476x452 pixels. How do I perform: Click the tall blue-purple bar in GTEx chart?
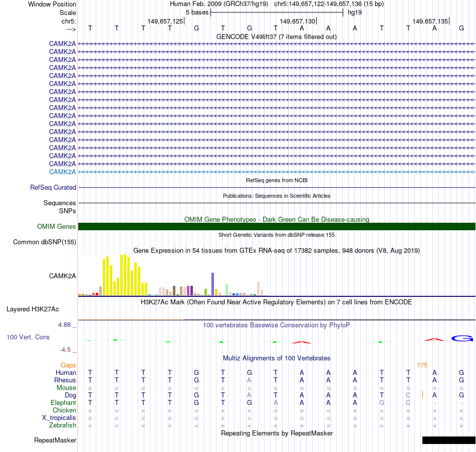[x=213, y=284]
